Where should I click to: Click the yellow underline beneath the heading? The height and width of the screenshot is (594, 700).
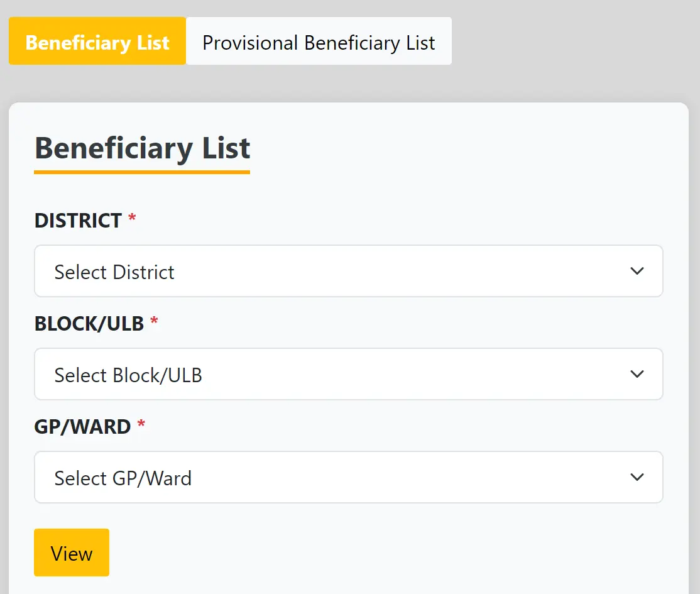pos(141,171)
